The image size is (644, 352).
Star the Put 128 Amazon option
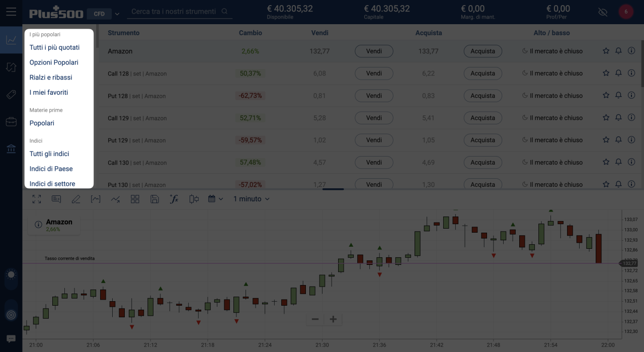coord(606,96)
